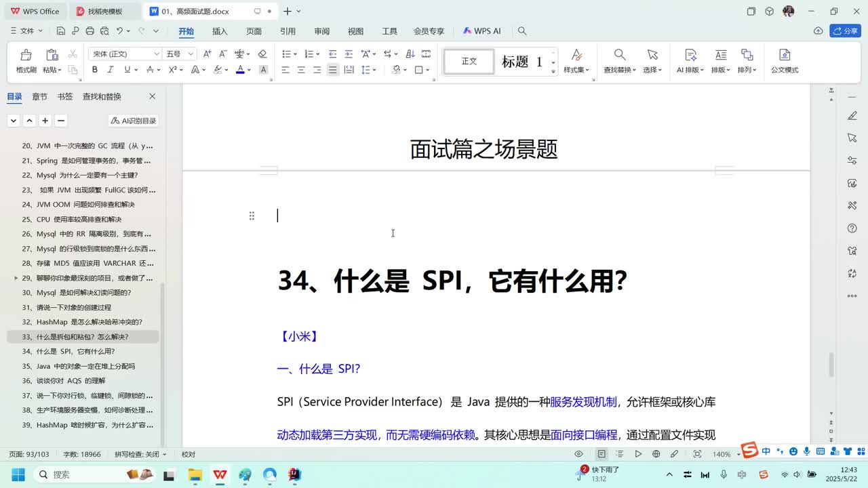Image resolution: width=868 pixels, height=488 pixels.
Task: Open the 章节 tab in navigation pane
Action: (x=40, y=97)
